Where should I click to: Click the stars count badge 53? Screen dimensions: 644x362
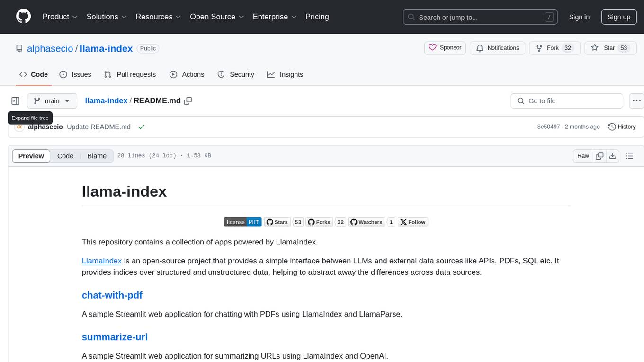pyautogui.click(x=298, y=222)
